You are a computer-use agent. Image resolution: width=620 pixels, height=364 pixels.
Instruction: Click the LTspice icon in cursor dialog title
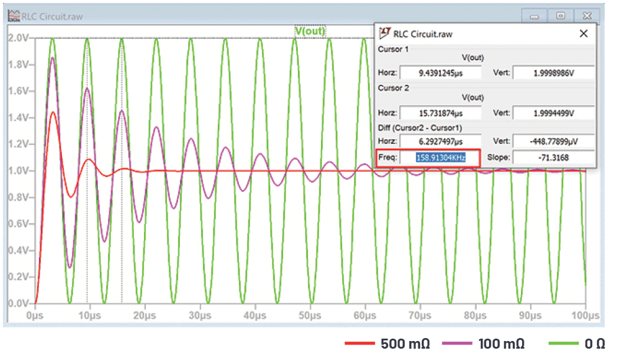tap(385, 33)
